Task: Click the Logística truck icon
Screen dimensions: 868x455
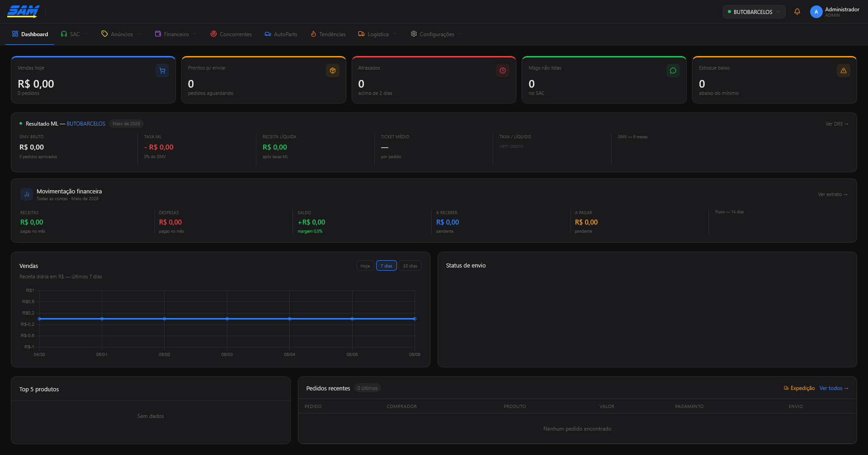Action: (x=361, y=34)
